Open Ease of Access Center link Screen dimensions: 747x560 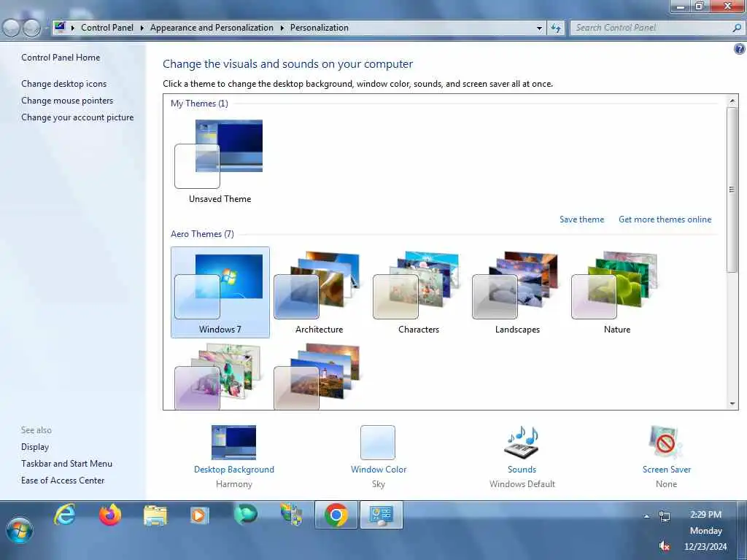63,480
